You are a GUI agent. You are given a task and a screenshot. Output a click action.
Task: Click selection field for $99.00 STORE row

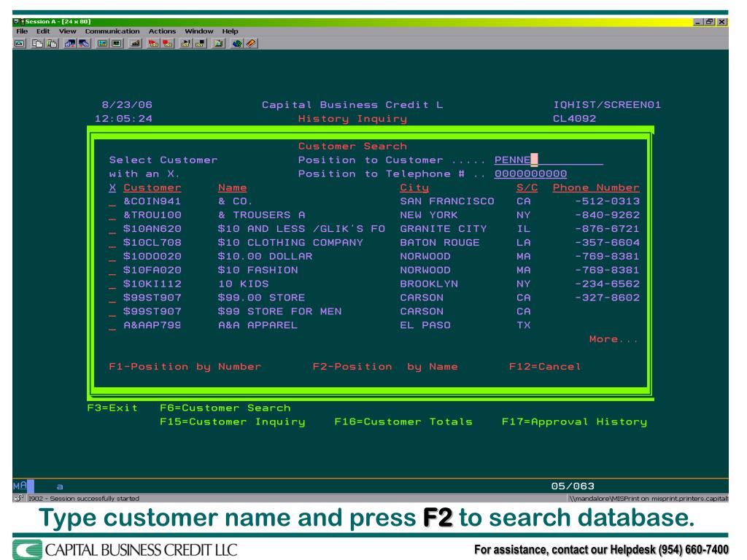pos(112,298)
